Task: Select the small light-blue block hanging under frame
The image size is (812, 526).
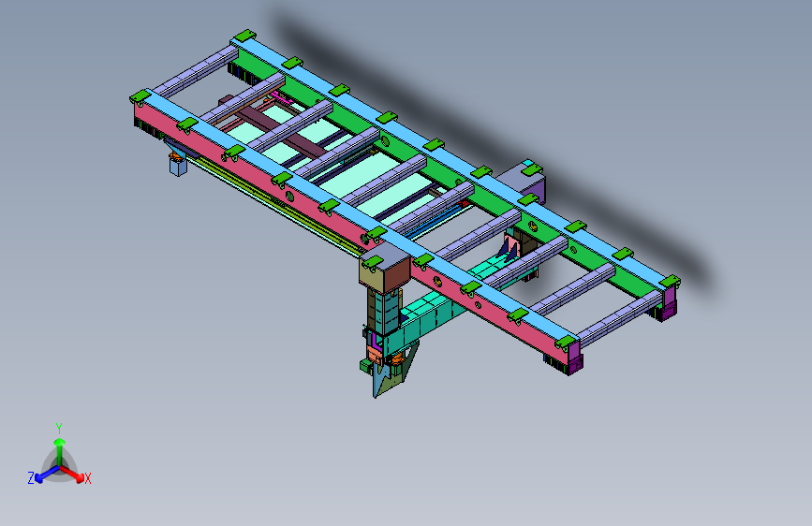Action: coord(178,167)
